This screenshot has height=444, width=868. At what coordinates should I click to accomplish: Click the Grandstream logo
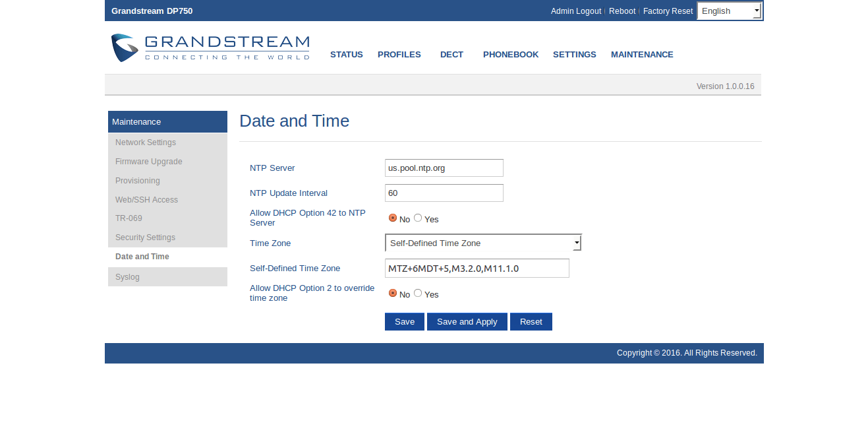pos(210,48)
